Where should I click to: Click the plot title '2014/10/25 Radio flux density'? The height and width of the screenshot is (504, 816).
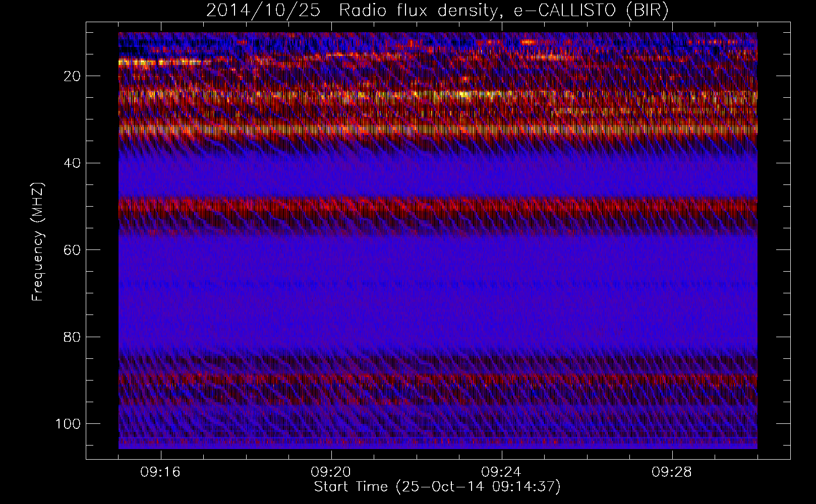[x=437, y=11]
